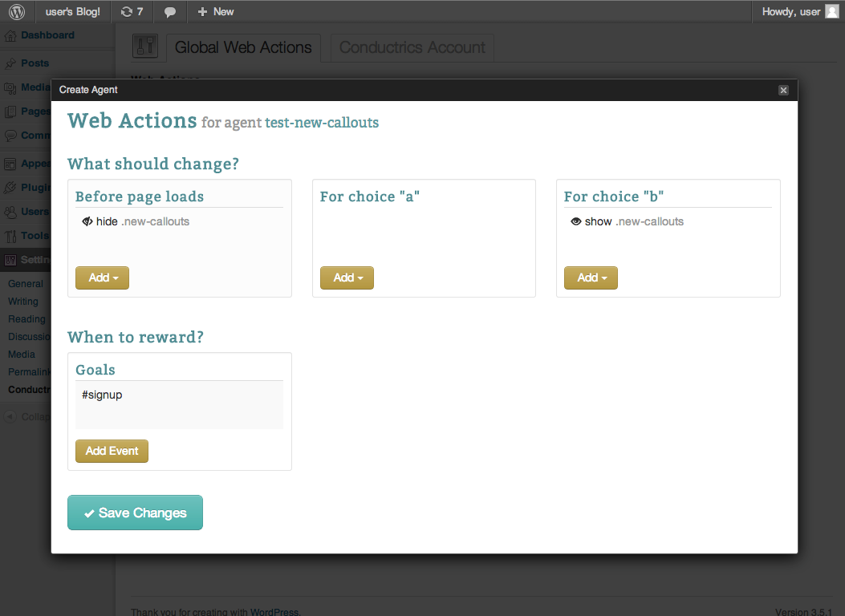Viewport: 845px width, 616px height.
Task: Select the #signup goal entry
Action: (x=102, y=395)
